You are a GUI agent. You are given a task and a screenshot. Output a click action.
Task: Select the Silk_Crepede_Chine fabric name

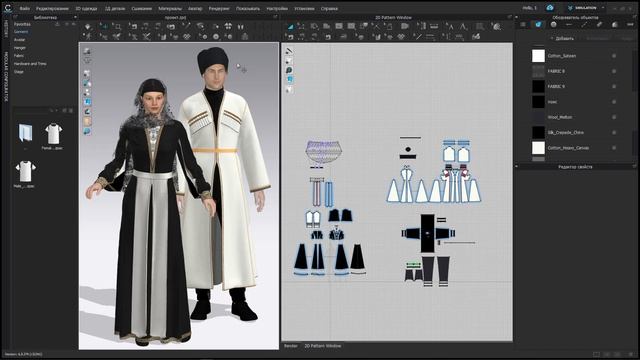tap(565, 133)
